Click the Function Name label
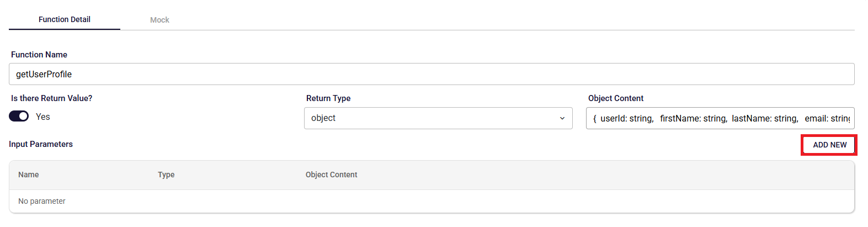The width and height of the screenshot is (868, 227). click(39, 55)
